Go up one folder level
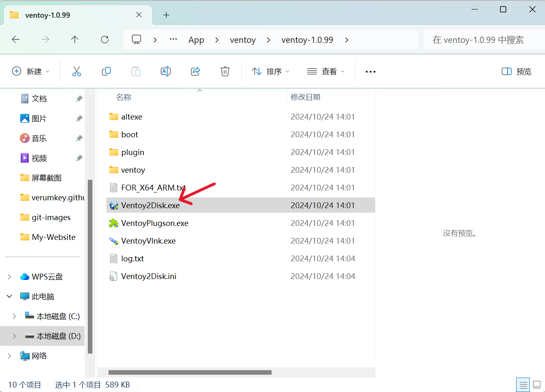 click(75, 40)
